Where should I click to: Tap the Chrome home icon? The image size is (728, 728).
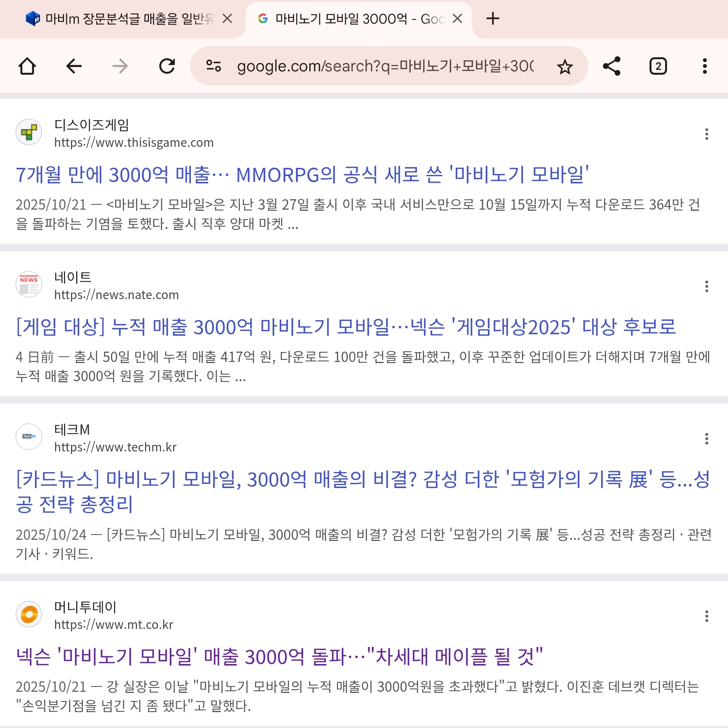point(27,66)
